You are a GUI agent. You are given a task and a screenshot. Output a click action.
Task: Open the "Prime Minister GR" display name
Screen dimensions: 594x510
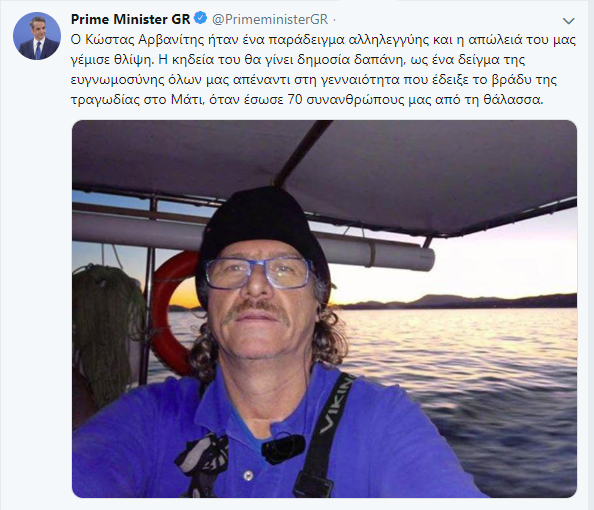tap(130, 19)
